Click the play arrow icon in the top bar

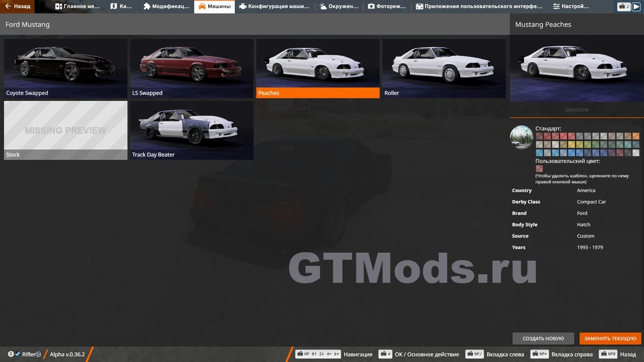(x=637, y=7)
